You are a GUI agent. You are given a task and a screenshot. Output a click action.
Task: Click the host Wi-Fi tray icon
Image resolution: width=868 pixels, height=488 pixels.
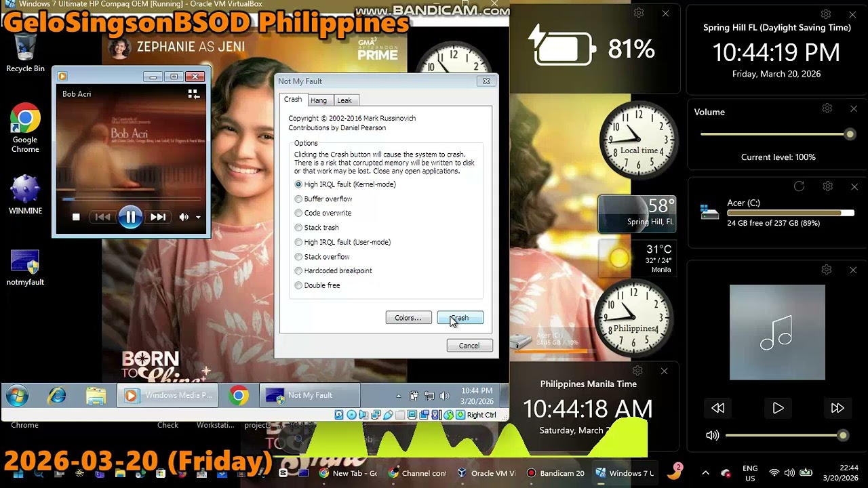[774, 473]
